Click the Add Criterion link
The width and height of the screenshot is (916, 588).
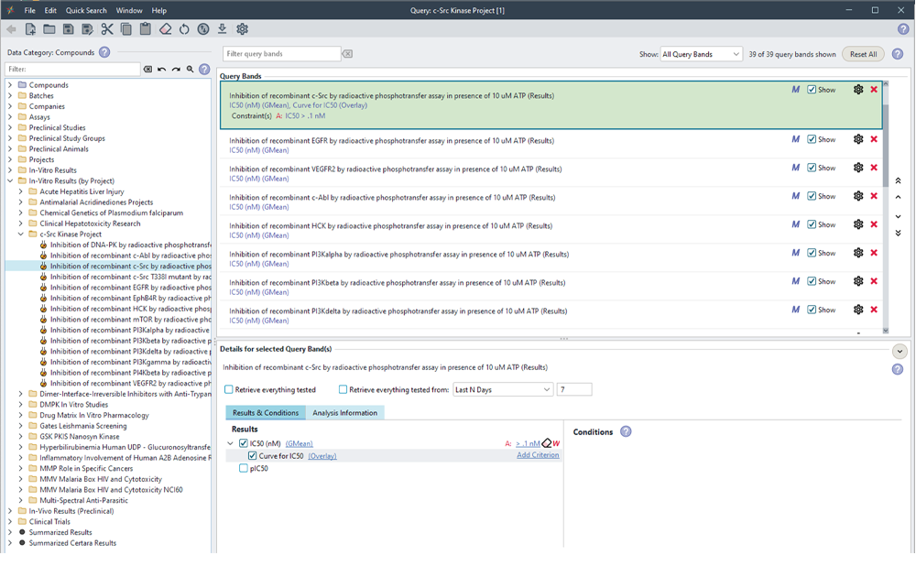[x=538, y=455]
